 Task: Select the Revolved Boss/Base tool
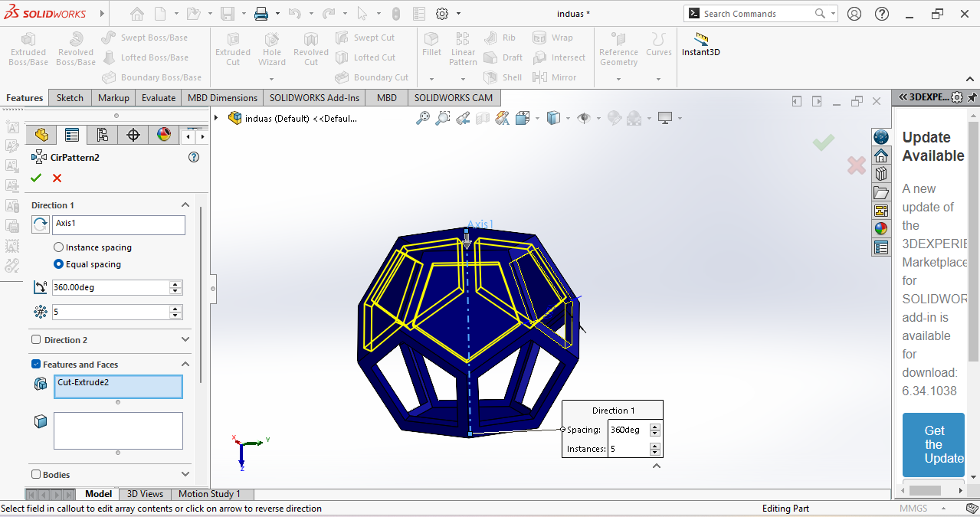tap(76, 48)
